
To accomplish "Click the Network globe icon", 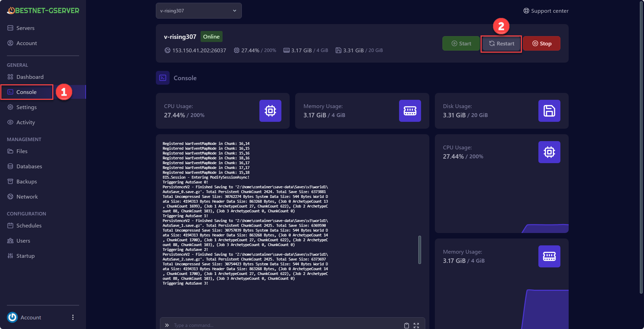I will pyautogui.click(x=10, y=197).
